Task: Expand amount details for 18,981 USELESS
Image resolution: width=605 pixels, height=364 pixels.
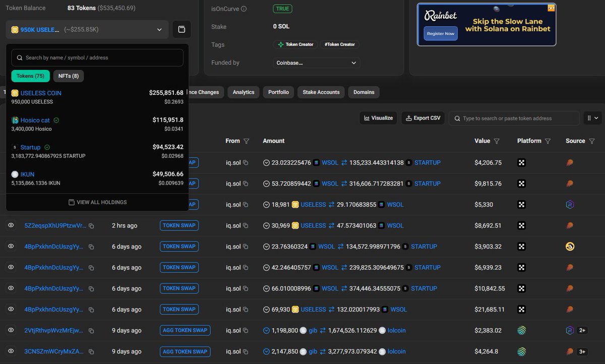Action: [x=267, y=205]
